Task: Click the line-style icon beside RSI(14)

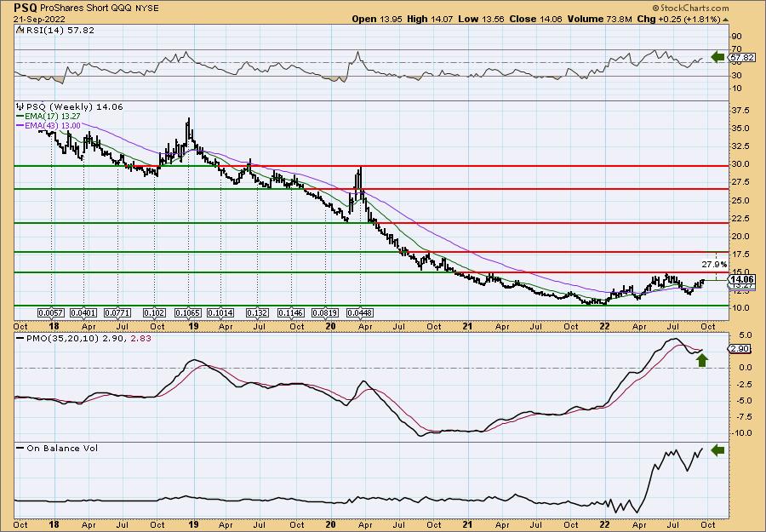Action: [x=20, y=30]
